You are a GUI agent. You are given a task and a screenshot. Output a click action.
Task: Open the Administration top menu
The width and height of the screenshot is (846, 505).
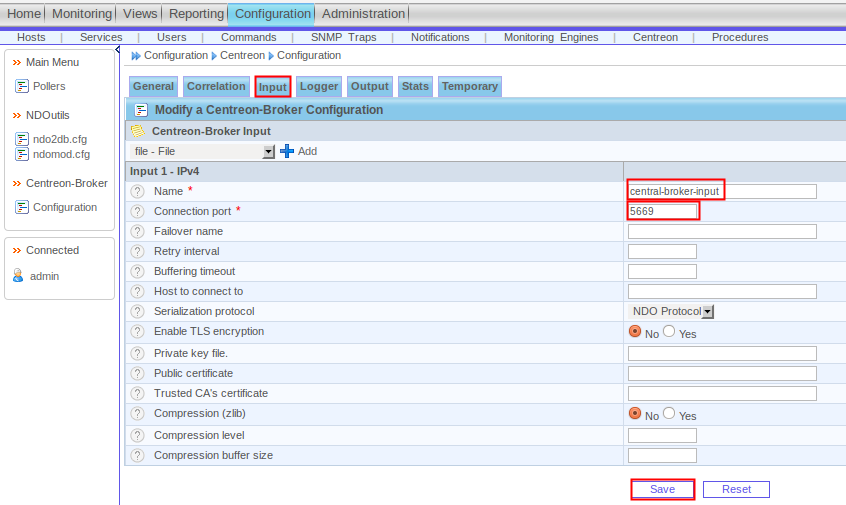[363, 14]
